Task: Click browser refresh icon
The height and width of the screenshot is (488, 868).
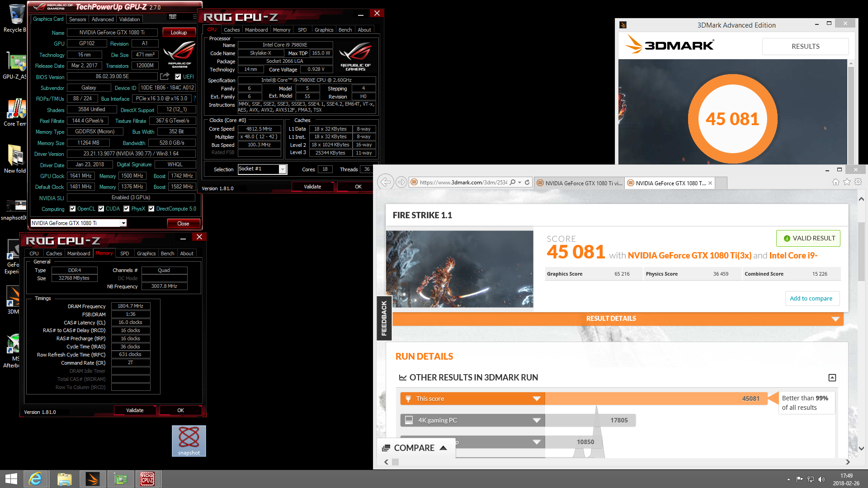Action: [x=527, y=183]
